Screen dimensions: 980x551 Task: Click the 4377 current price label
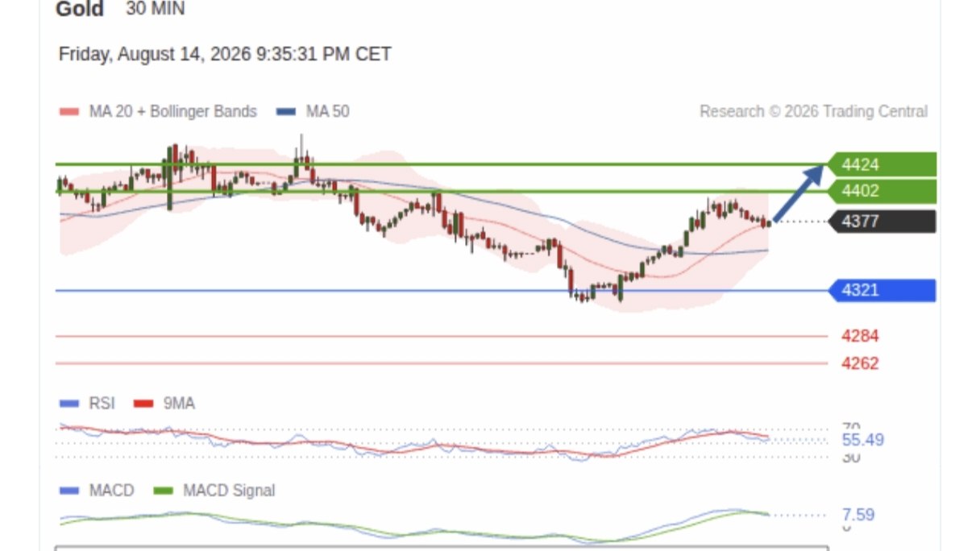pos(882,222)
